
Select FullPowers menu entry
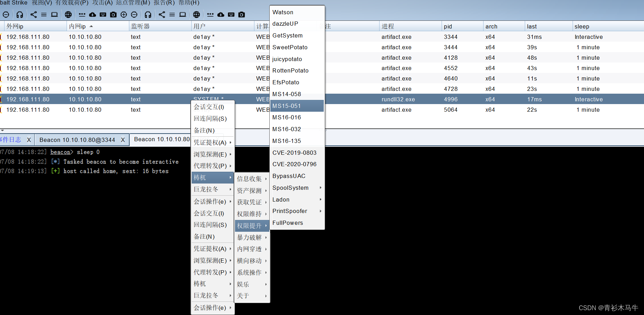click(297, 223)
